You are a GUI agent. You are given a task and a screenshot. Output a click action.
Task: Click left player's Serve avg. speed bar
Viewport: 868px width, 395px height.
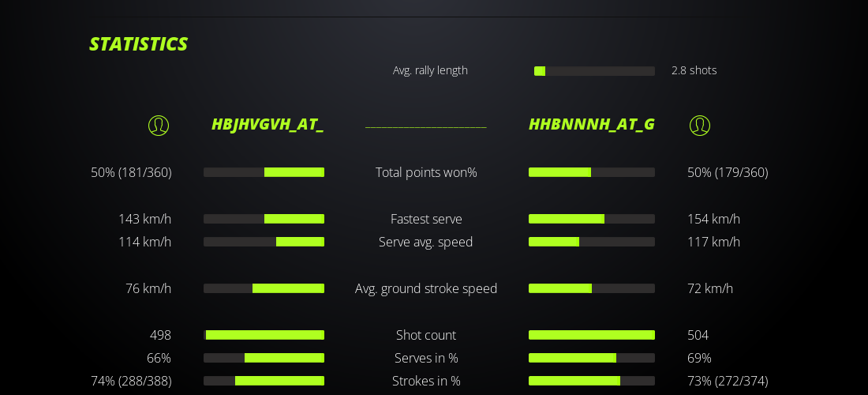click(264, 242)
